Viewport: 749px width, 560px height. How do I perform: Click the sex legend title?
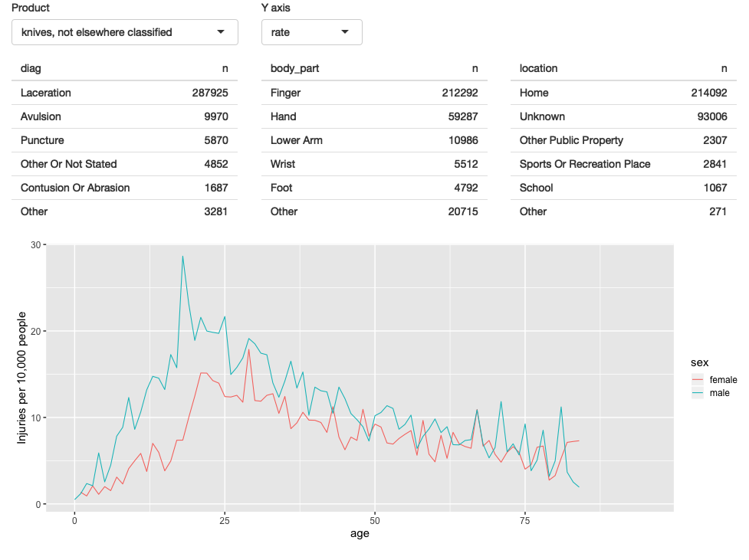pos(698,362)
